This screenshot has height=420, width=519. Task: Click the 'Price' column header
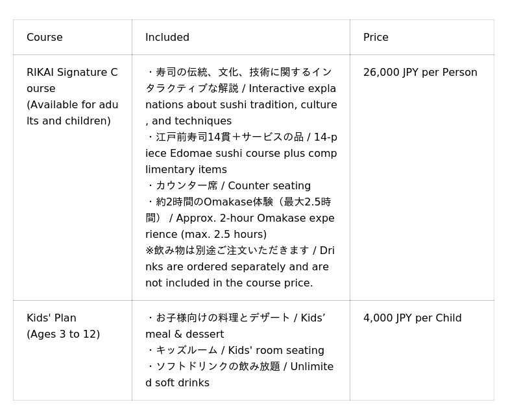tap(376, 38)
